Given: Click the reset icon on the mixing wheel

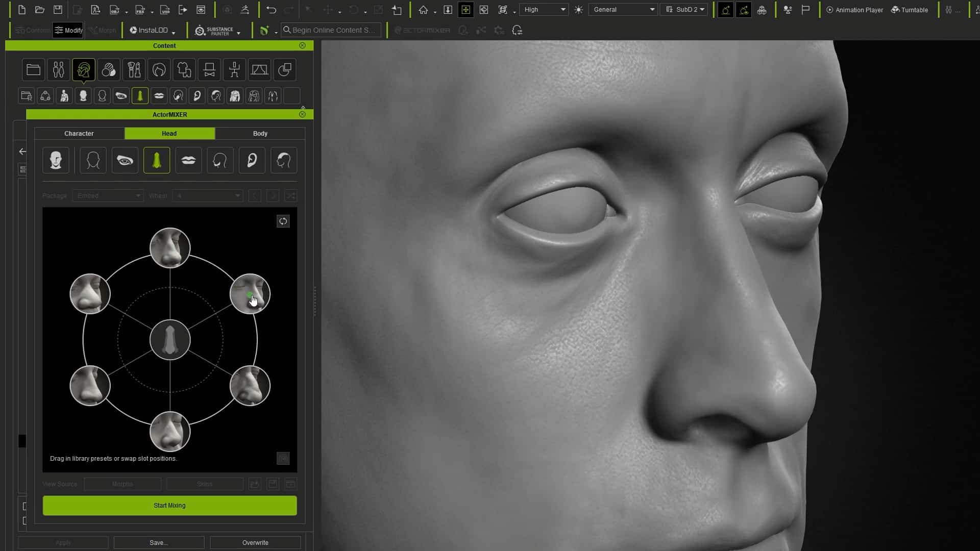Looking at the screenshot, I should [x=283, y=221].
